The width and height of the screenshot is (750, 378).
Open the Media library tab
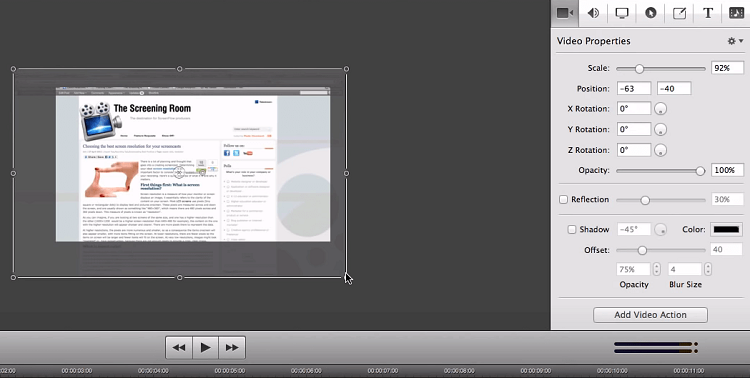736,13
